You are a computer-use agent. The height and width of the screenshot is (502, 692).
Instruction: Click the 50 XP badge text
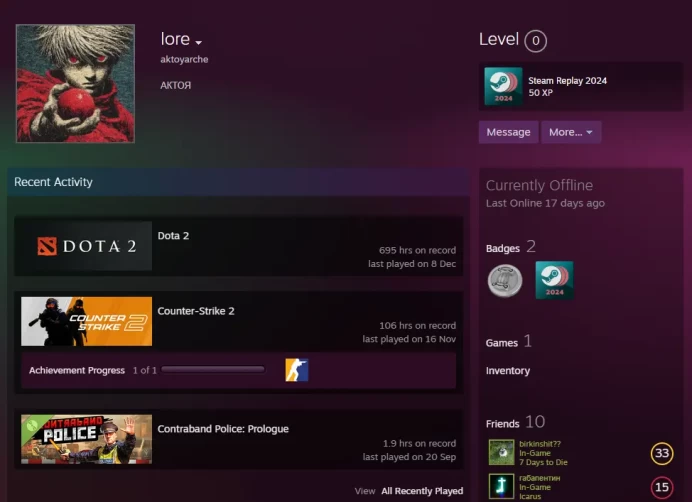click(540, 93)
